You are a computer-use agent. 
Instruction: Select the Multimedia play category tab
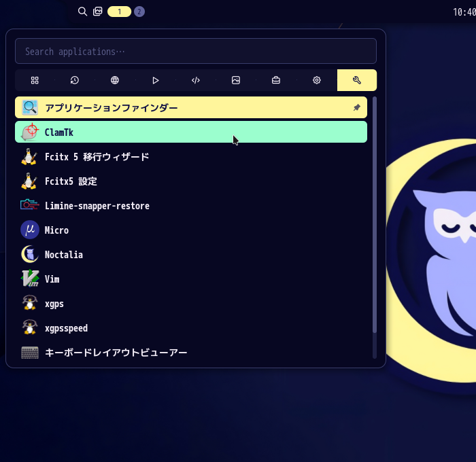tap(156, 80)
